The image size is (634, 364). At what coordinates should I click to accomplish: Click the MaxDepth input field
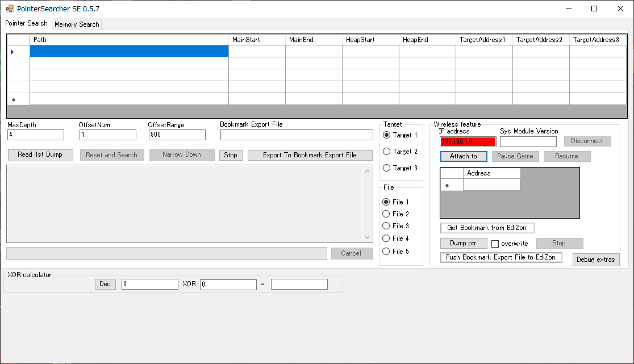(36, 135)
